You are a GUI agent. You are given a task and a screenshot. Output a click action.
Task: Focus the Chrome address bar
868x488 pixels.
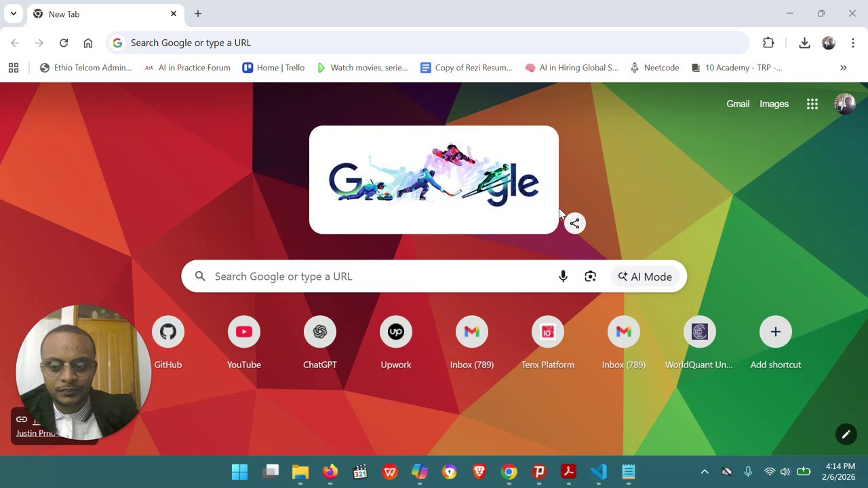429,43
